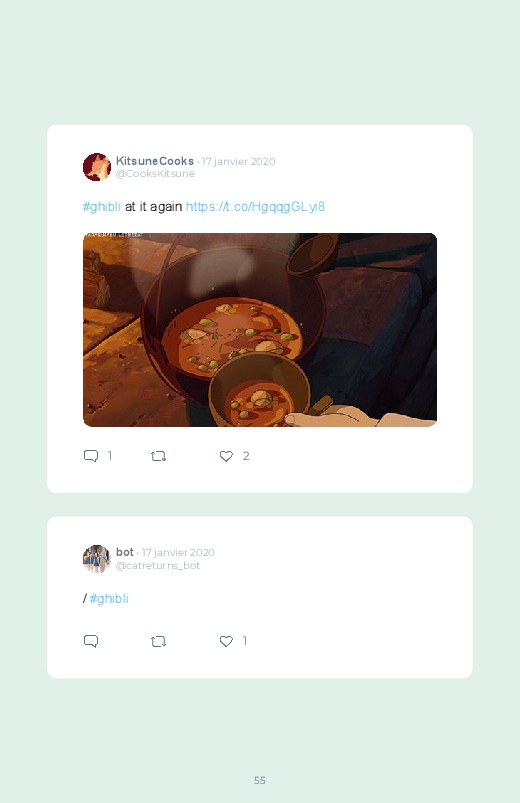The height and width of the screenshot is (803, 520).
Task: Click first tweet's 17 janvier 2020 date
Action: (x=238, y=161)
